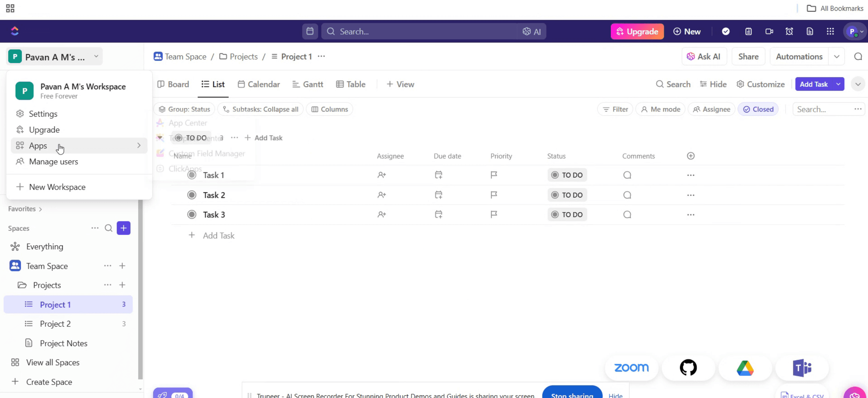
Task: Switch to the Gantt view tab
Action: pyautogui.click(x=308, y=84)
